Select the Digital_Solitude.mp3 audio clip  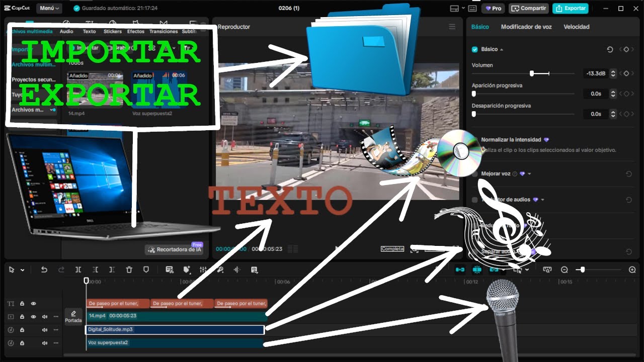click(175, 330)
